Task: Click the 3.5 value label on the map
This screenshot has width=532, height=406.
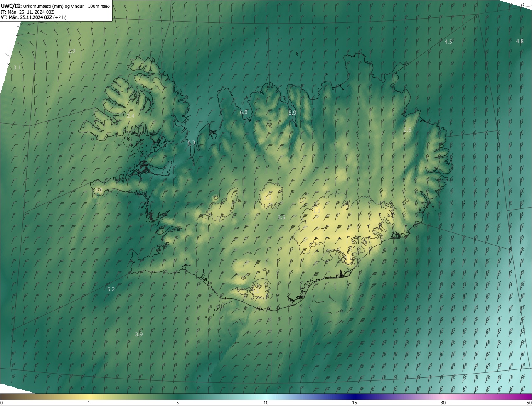Action: (x=281, y=217)
